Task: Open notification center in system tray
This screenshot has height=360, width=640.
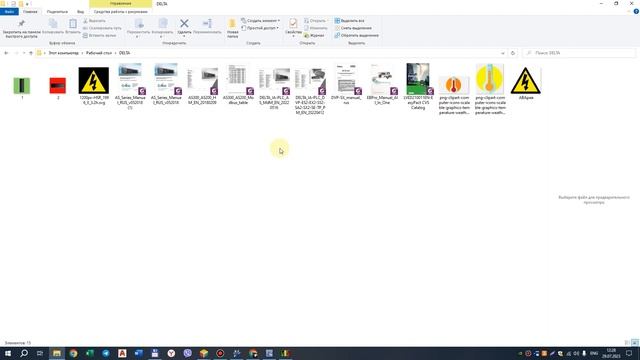Action: (x=629, y=353)
